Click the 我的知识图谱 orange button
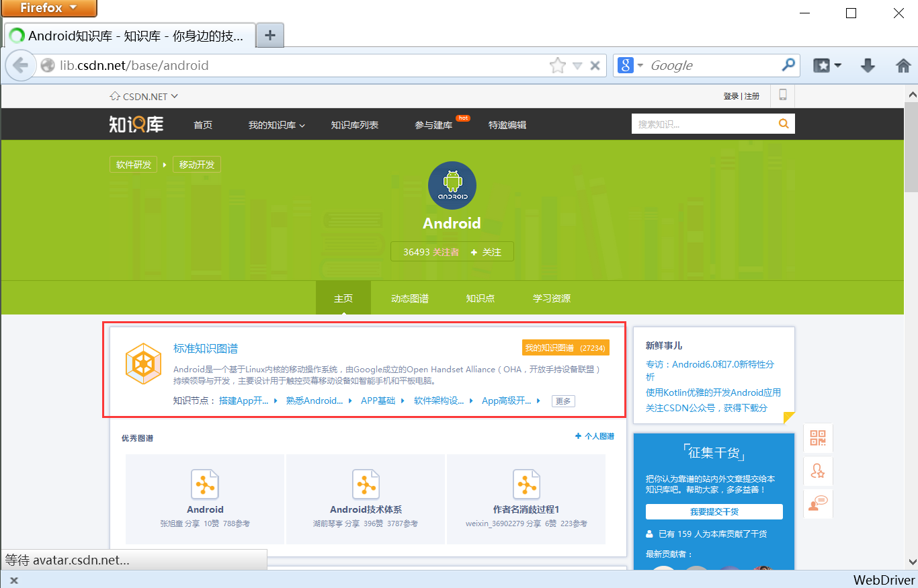The width and height of the screenshot is (918, 588). click(x=566, y=347)
